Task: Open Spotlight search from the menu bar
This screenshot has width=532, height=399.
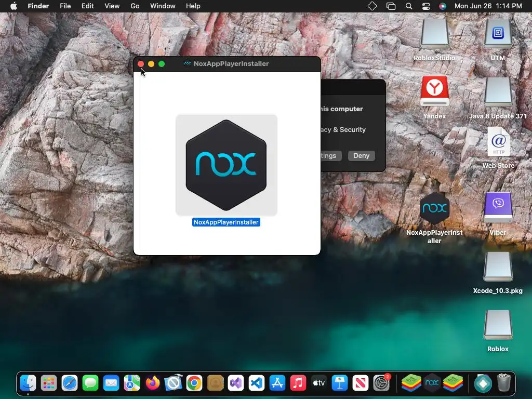Action: pyautogui.click(x=409, y=6)
